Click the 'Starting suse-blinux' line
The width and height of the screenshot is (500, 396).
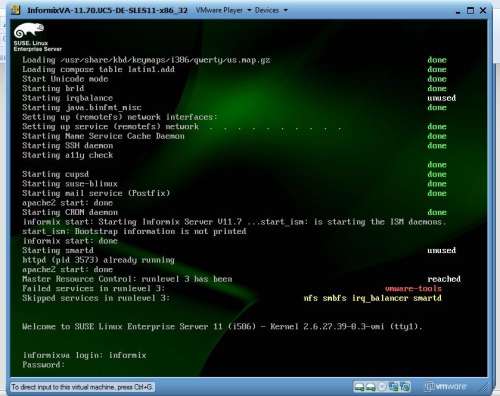coord(70,184)
